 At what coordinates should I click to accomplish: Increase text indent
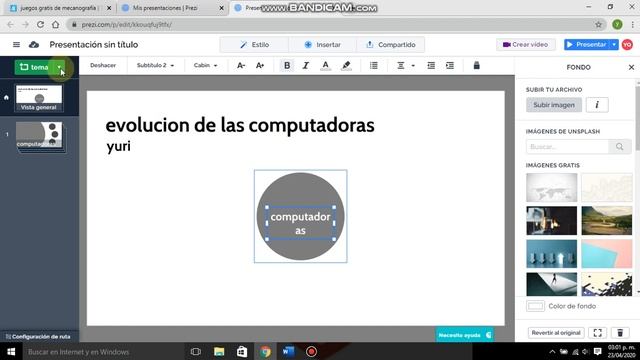pyautogui.click(x=450, y=65)
